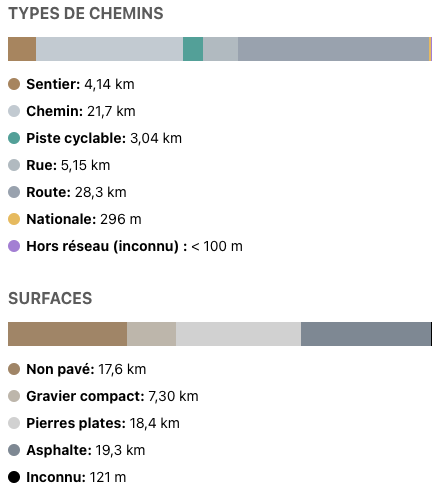Select the Non pavé segment in surfaces bar
440x496 pixels.
tap(67, 334)
